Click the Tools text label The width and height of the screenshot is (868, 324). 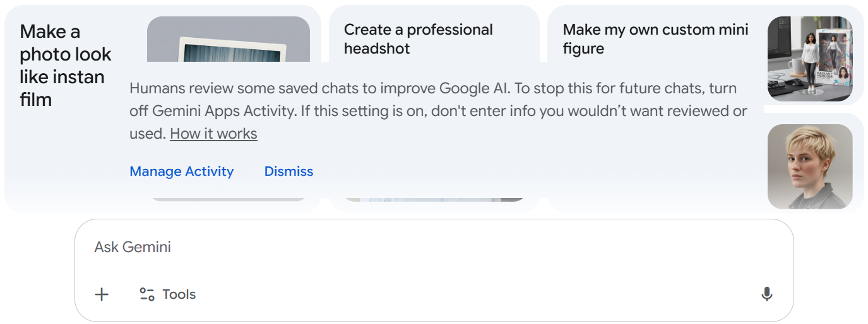[x=179, y=294]
